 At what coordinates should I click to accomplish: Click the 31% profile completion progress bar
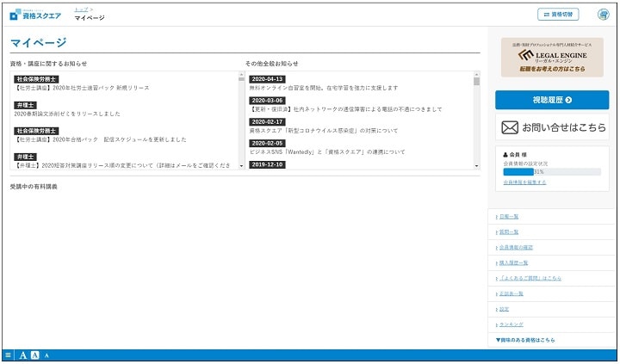pyautogui.click(x=552, y=172)
